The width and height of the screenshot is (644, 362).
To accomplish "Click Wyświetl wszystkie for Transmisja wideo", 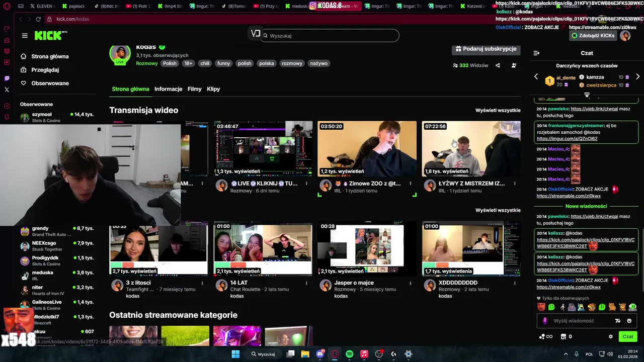I will [498, 110].
